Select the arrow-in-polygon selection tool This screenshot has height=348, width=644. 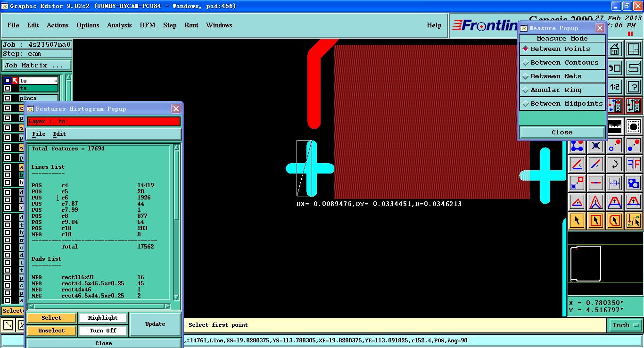[x=615, y=221]
